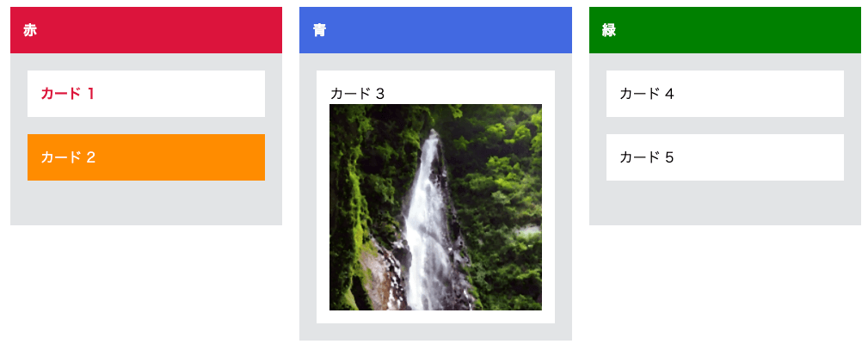Image resolution: width=868 pixels, height=350 pixels.
Task: Click empty gray area below カード 2
Action: tap(146, 203)
